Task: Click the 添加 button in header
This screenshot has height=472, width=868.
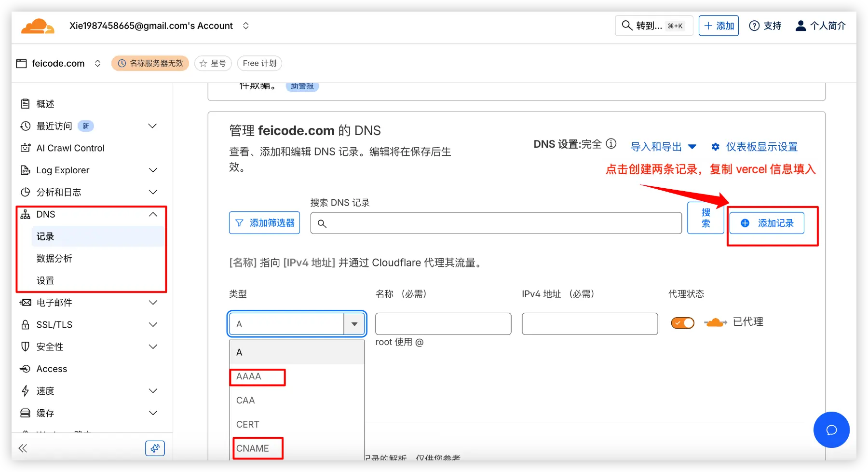Action: click(x=719, y=26)
